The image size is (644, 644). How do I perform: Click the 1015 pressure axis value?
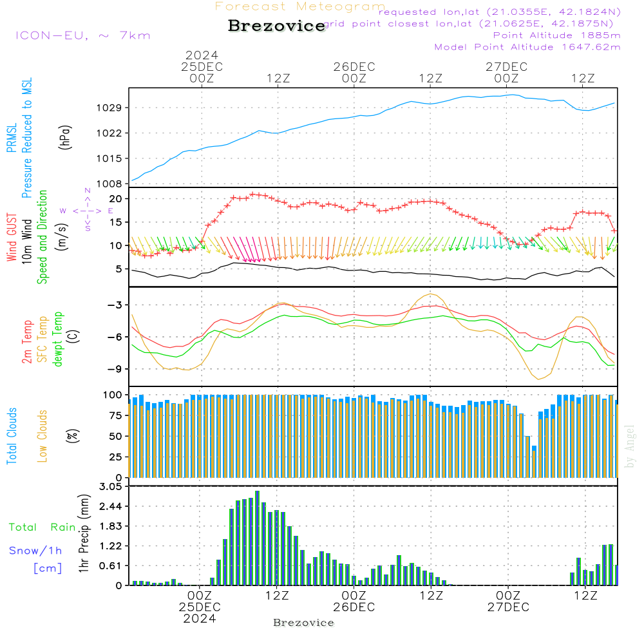(109, 158)
